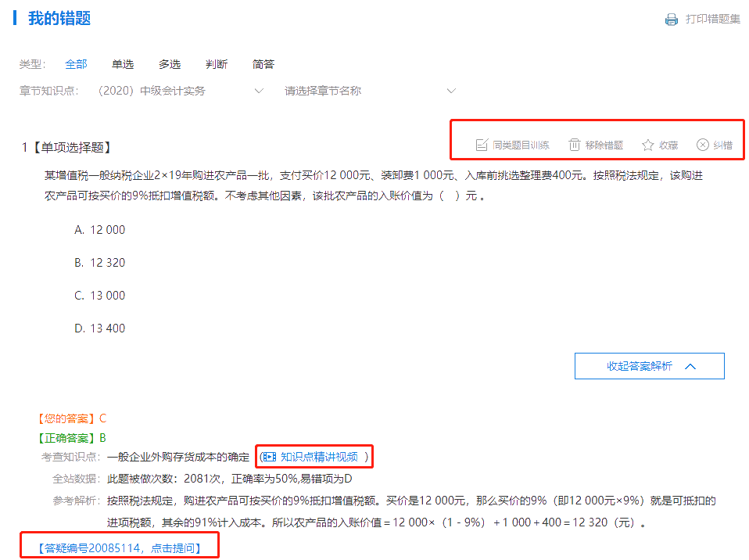Click the 答疑编号20085114 点击提问 link
Viewport: 749px width, 560px height.
pos(118,547)
